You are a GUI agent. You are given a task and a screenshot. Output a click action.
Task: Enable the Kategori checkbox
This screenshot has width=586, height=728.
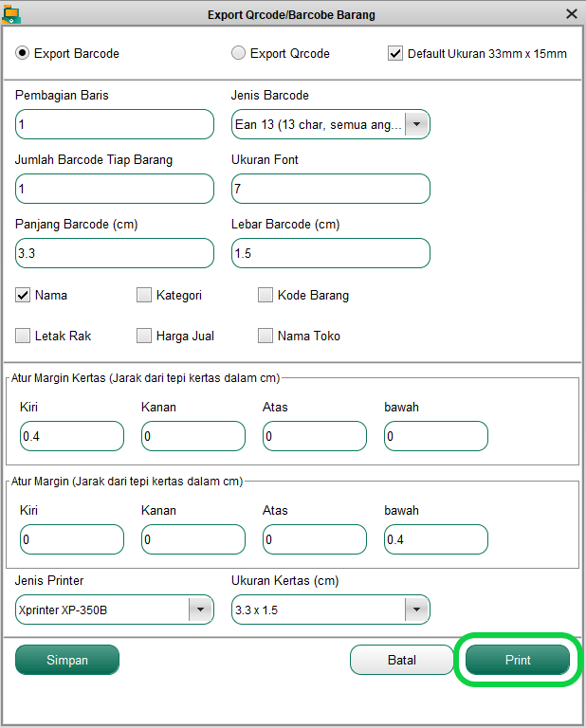pyautogui.click(x=144, y=295)
